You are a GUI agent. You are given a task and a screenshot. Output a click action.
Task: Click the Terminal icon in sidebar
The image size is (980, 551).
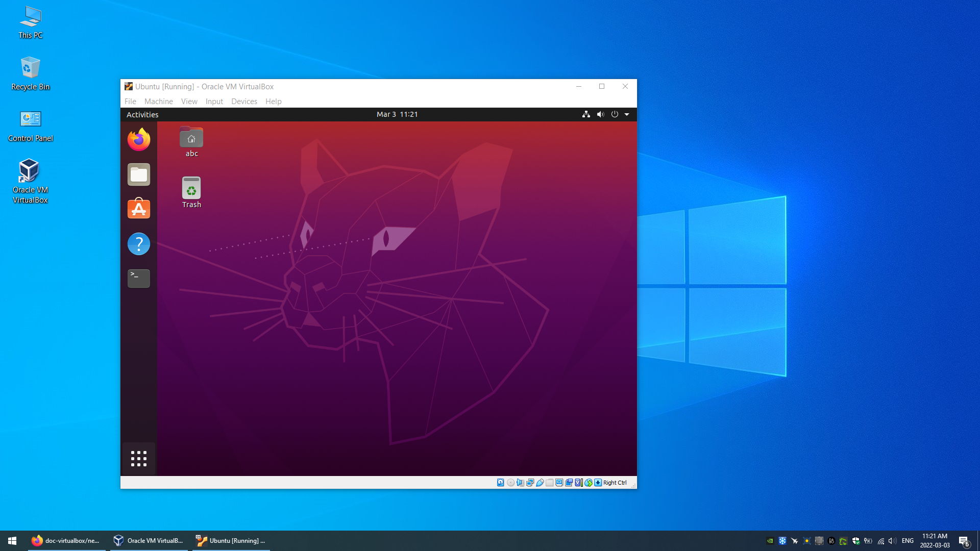(x=139, y=278)
